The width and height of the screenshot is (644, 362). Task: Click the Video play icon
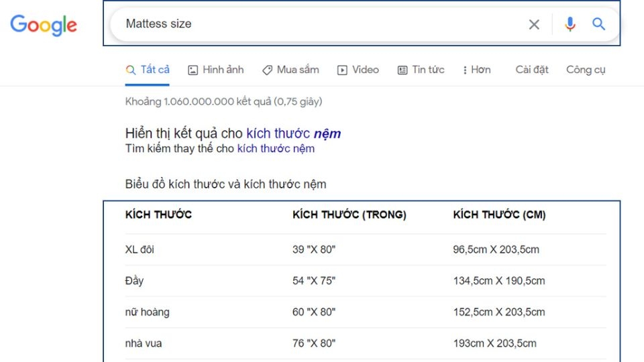click(342, 70)
